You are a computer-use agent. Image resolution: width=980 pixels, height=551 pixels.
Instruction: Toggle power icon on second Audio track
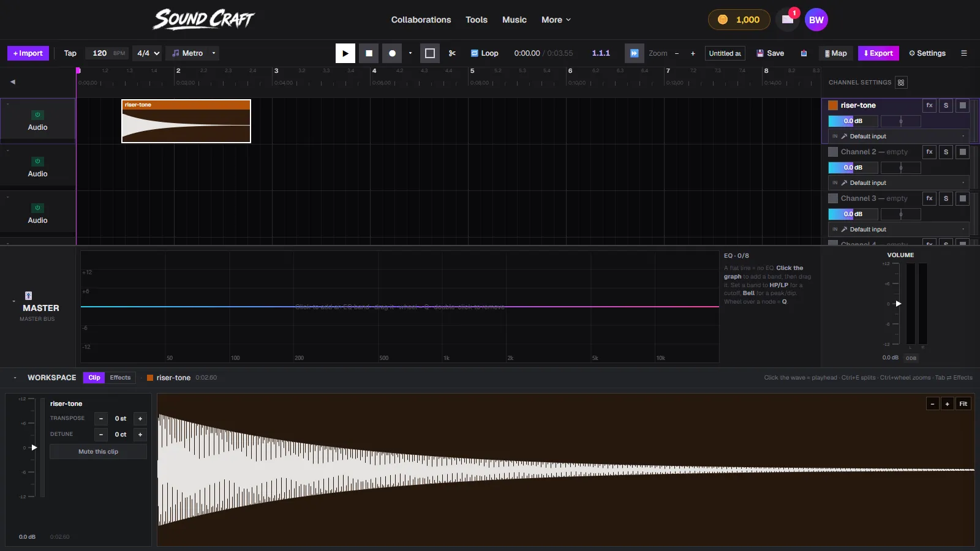coord(37,162)
